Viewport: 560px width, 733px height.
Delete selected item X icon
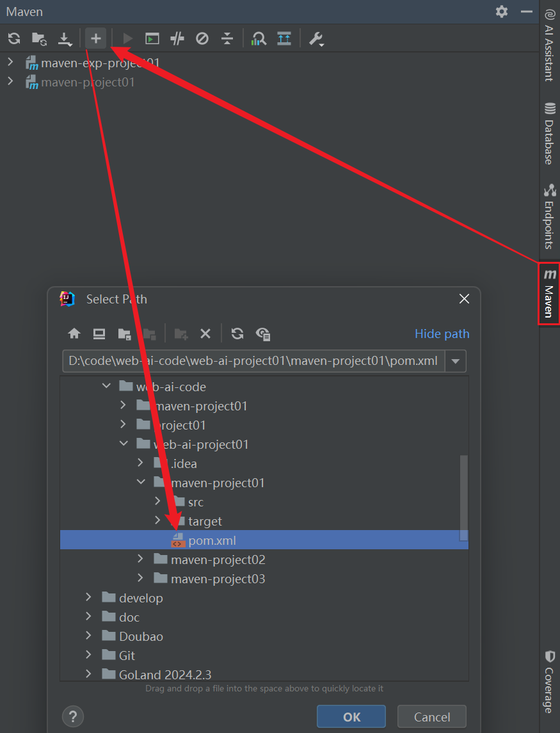[205, 334]
